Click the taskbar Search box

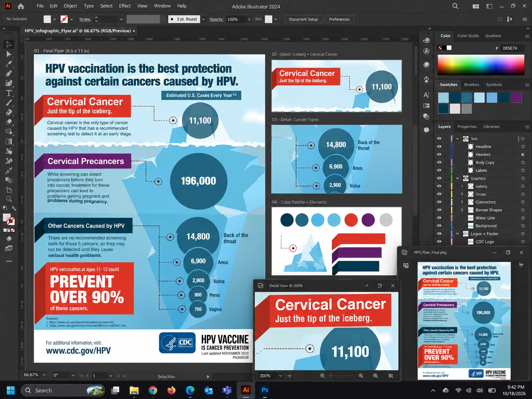click(63, 390)
